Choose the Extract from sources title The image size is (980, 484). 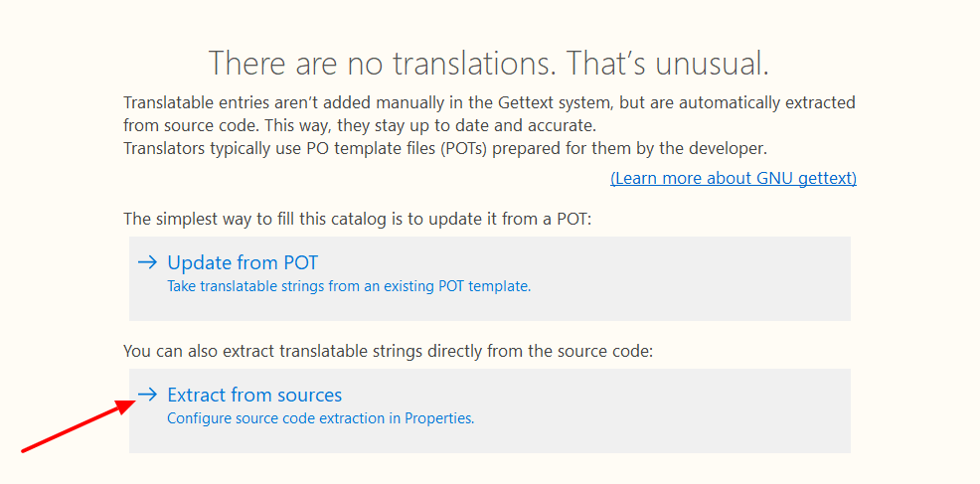tap(253, 396)
